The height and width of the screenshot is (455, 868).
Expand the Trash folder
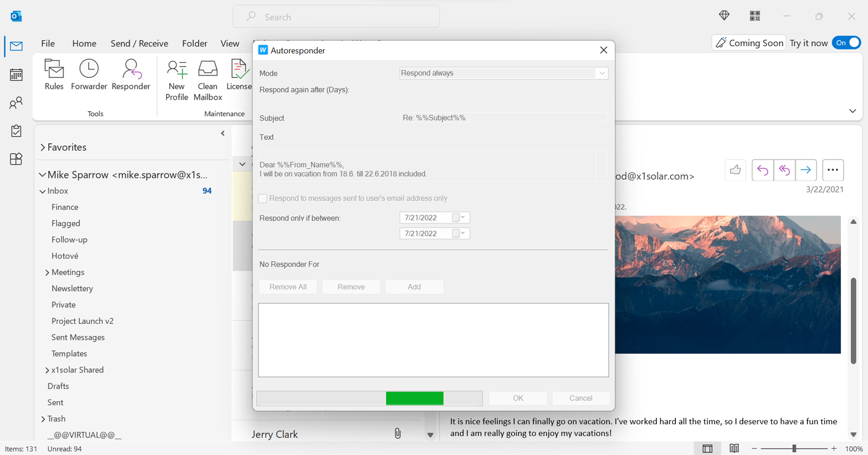pos(43,419)
